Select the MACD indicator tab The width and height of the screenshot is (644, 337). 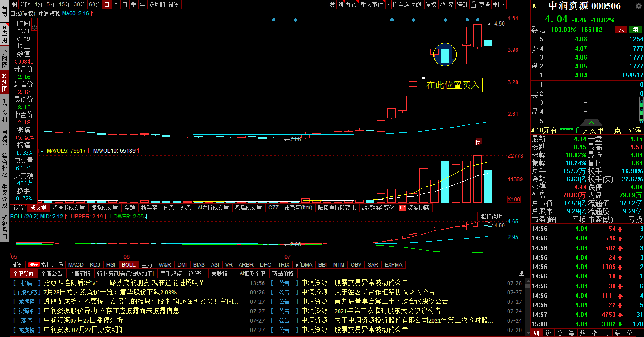pos(76,265)
